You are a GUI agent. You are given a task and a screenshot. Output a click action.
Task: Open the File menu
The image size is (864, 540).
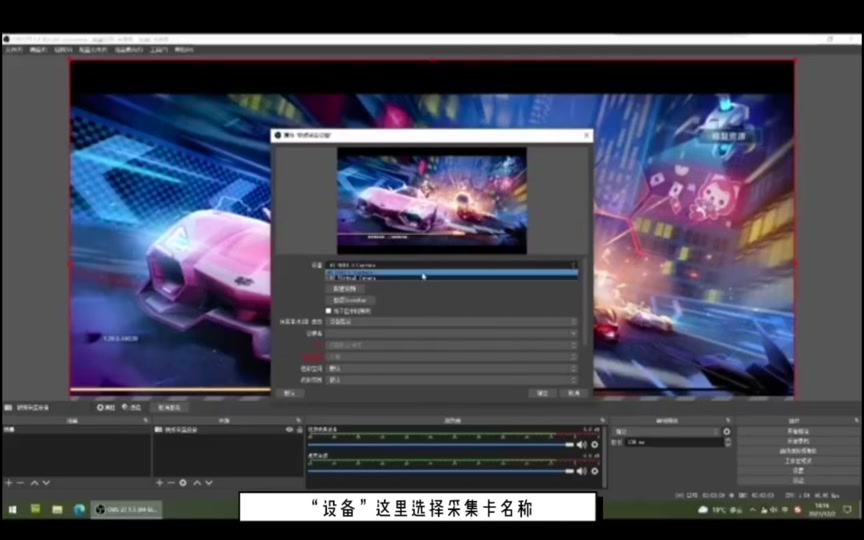(14, 50)
